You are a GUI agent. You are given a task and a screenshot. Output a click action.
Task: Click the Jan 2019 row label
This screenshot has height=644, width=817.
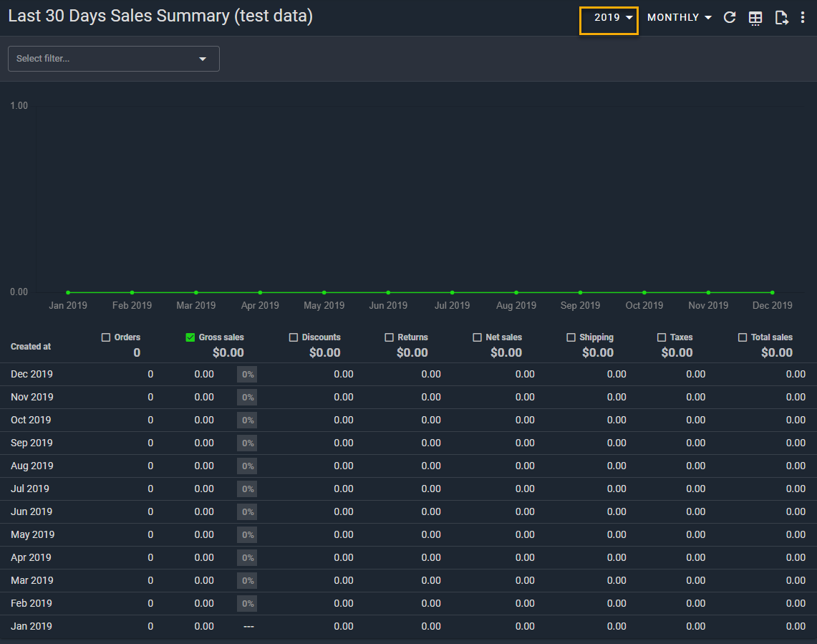point(32,626)
